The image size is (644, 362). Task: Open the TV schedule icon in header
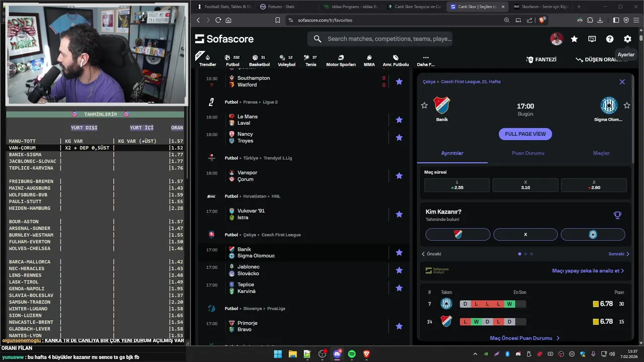[592, 39]
